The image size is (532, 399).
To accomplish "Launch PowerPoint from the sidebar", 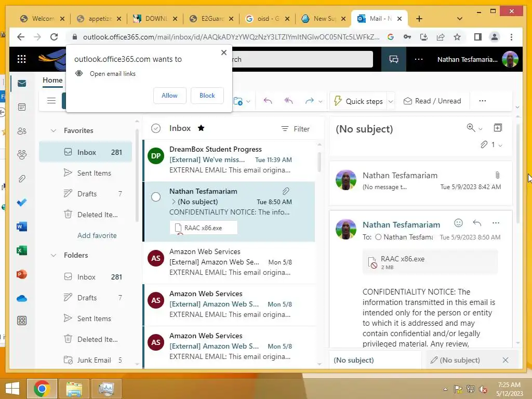I will pos(22,274).
